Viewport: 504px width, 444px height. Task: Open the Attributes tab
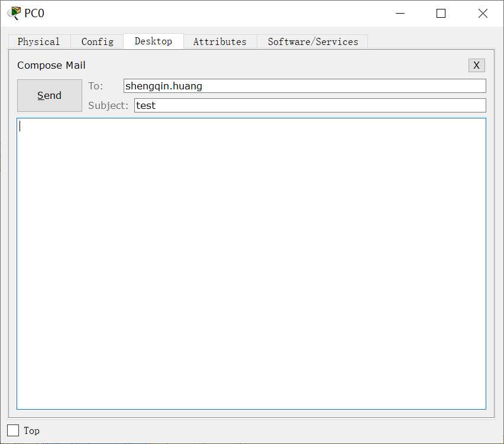coord(220,41)
